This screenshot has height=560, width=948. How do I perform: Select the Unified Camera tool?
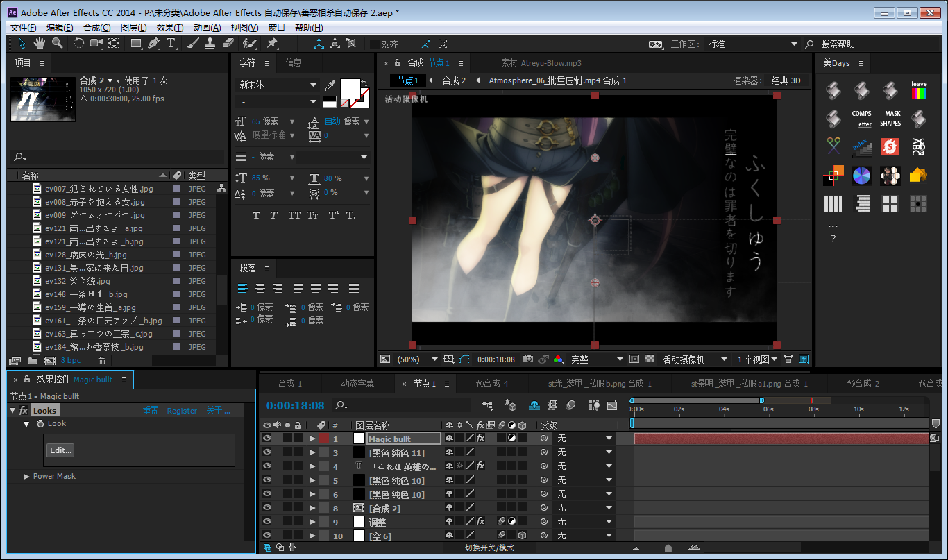coord(96,43)
